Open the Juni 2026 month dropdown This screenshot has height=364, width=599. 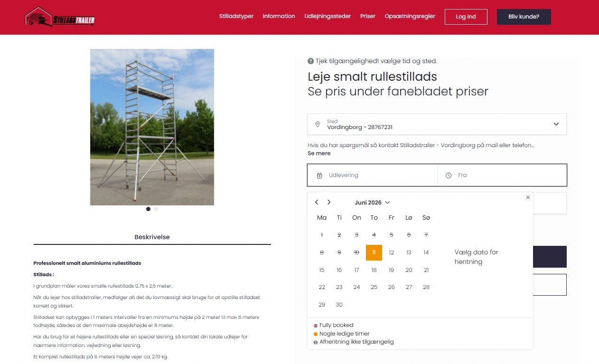(373, 203)
